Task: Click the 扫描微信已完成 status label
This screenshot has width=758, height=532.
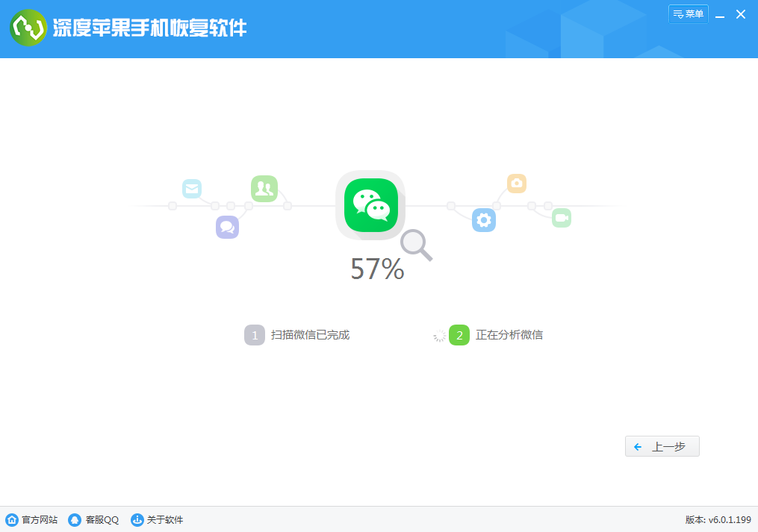Action: click(310, 335)
